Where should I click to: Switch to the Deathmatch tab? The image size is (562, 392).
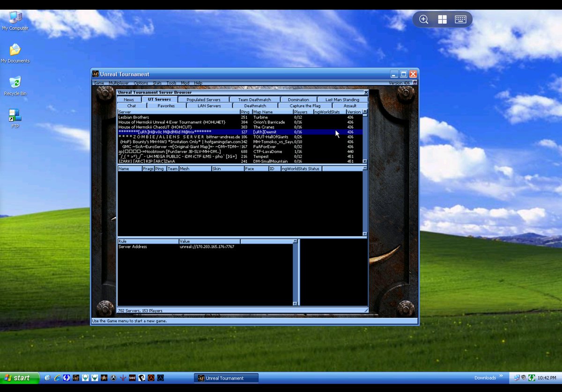click(255, 106)
